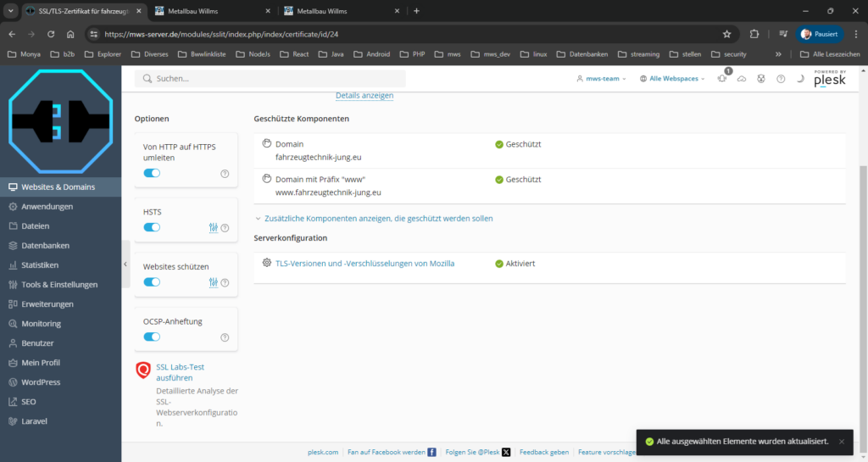Click the cloud icon in header

coord(742,79)
